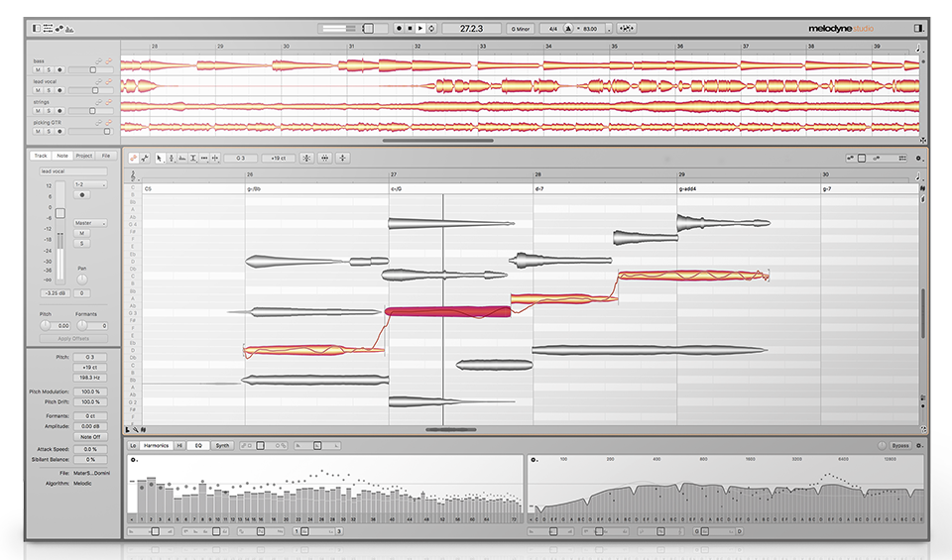Solo the lead vocal track
This screenshot has width=952, height=560.
(48, 90)
